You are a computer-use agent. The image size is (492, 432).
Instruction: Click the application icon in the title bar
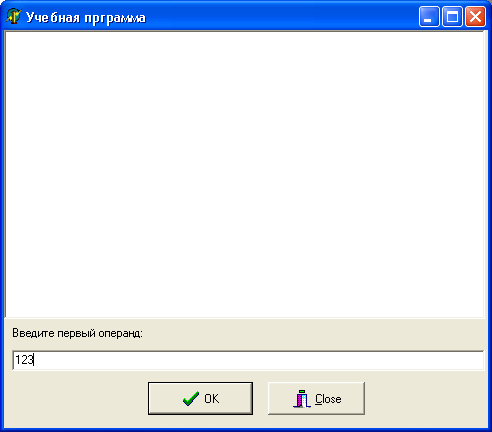coord(14,16)
